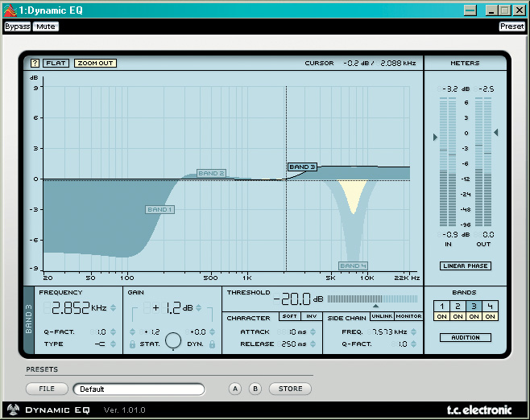Open the Preset dropdown at top right
This screenshot has width=530, height=420.
(x=511, y=27)
